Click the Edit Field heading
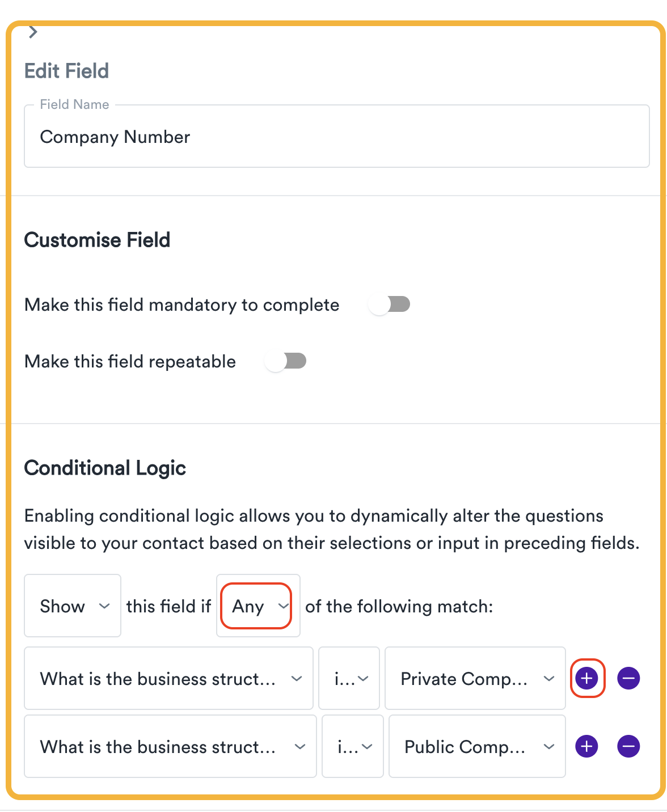The image size is (667, 812). (x=66, y=71)
